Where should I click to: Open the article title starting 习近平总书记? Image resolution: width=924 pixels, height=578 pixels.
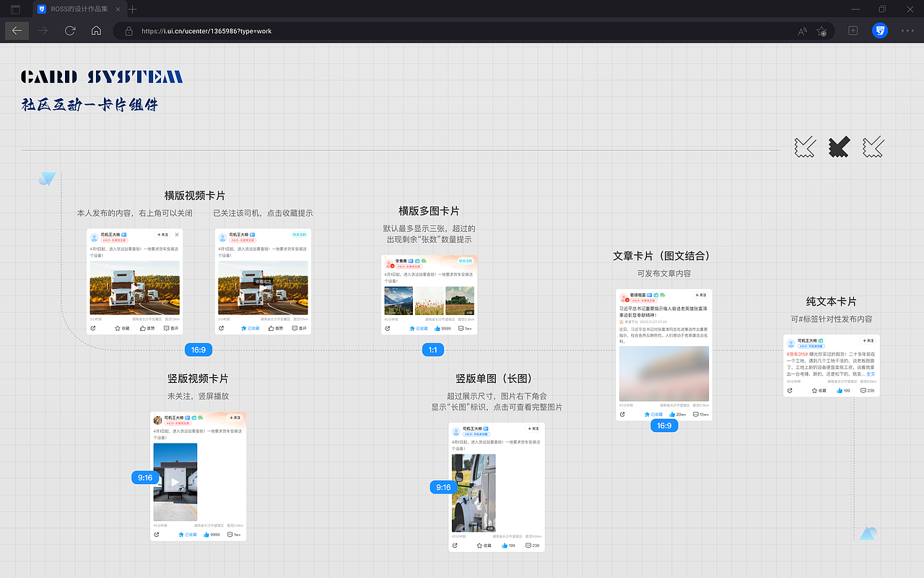[663, 311]
